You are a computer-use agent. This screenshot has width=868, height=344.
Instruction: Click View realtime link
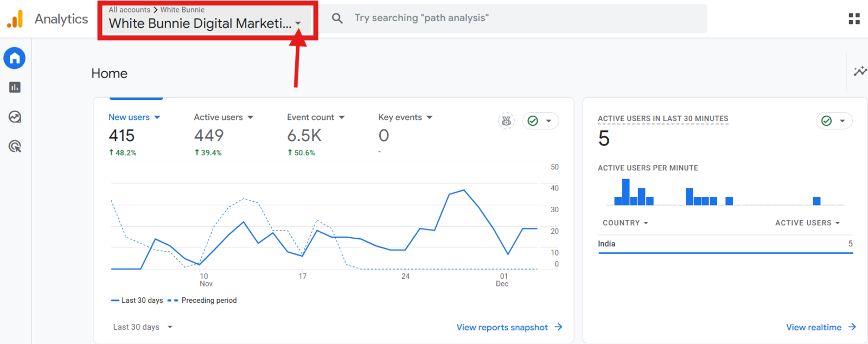(820, 327)
